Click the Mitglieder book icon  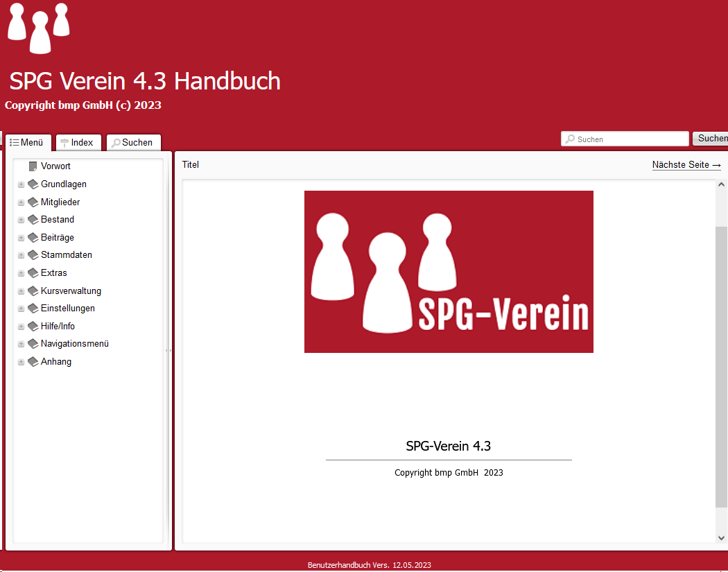[33, 202]
